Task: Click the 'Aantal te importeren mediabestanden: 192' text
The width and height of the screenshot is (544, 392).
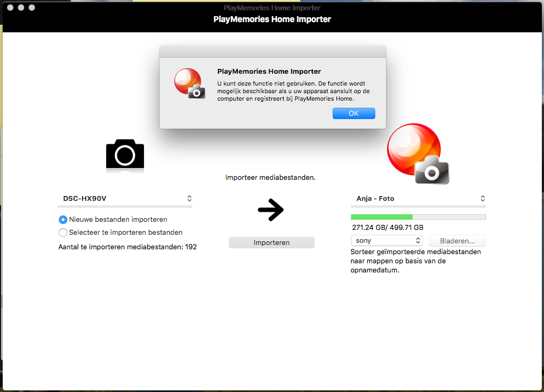Action: 127,247
